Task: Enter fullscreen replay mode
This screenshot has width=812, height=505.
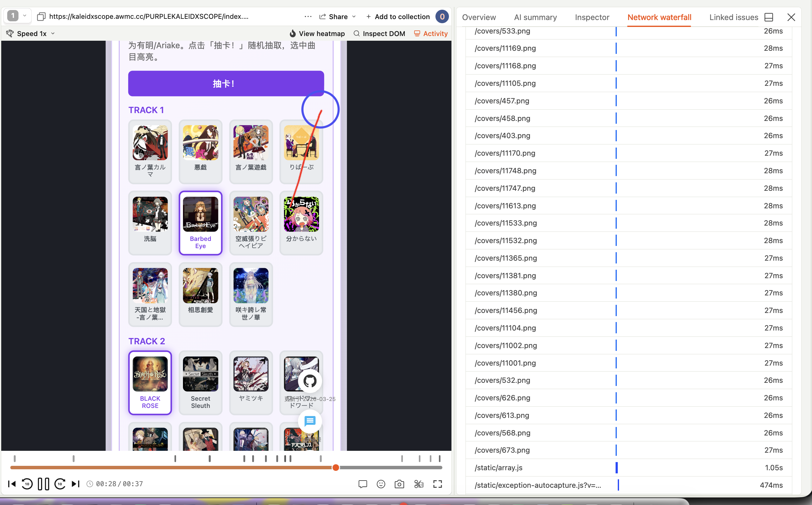Action: (x=437, y=484)
